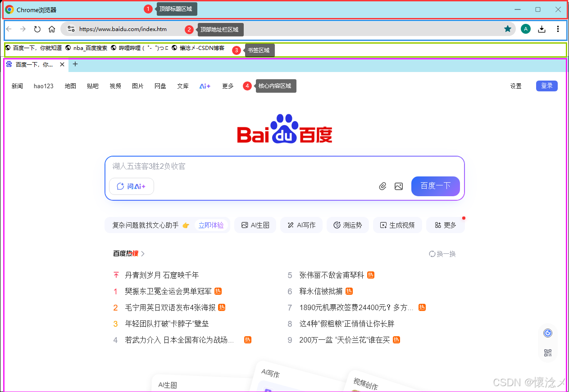Open the 懷淰メ-CSDN博客 bookmark

pos(198,48)
